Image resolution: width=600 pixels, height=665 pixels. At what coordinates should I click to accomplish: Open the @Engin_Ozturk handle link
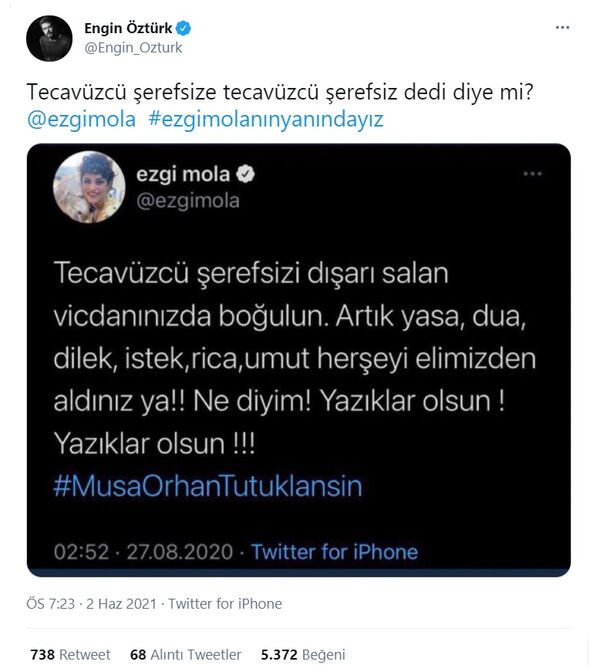134,47
